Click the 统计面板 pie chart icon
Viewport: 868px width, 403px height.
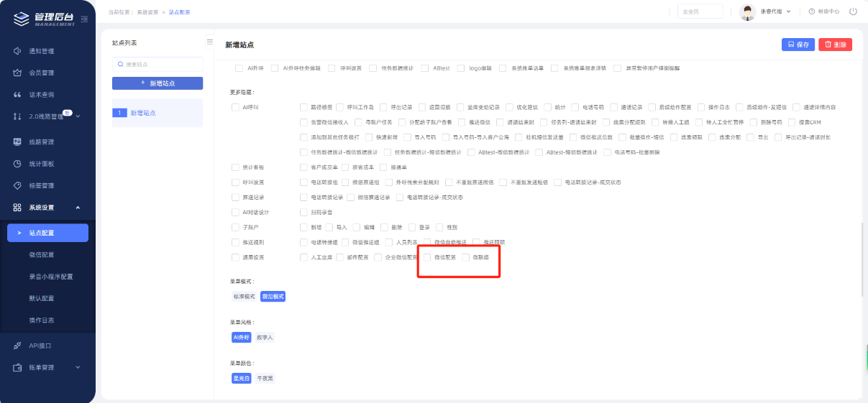click(17, 164)
